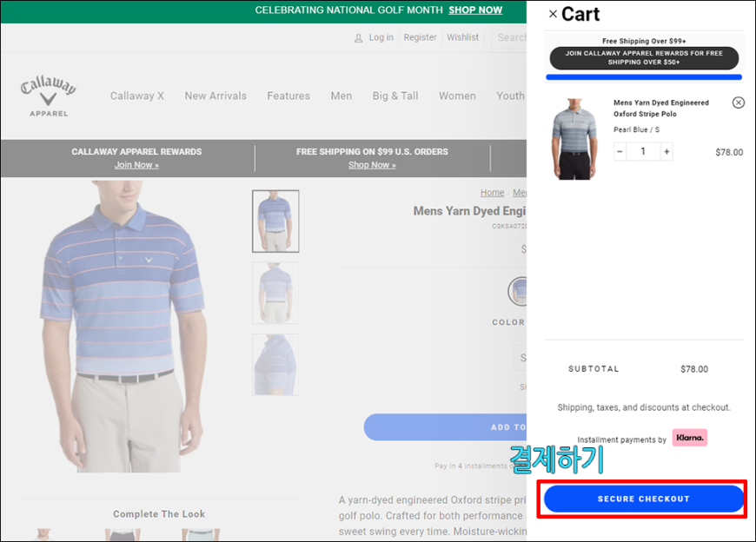Click the Free Shipping progress bar
Screen dimensions: 756x542
click(x=644, y=77)
